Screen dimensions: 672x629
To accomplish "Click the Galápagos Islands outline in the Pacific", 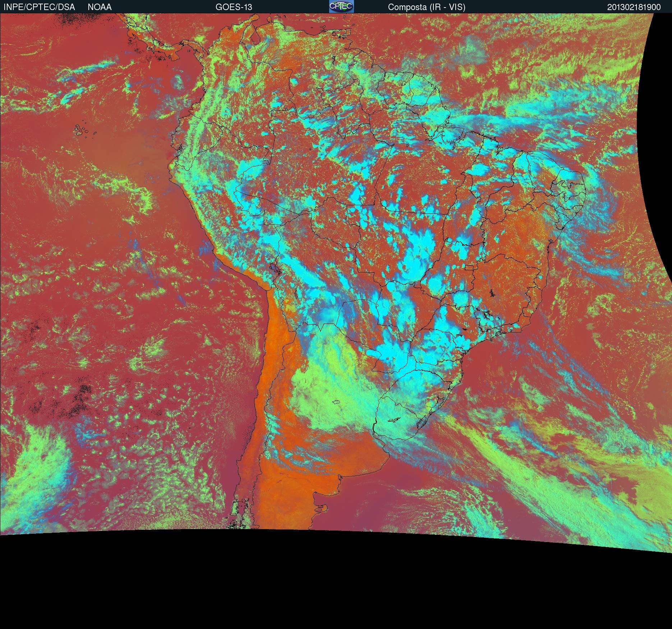I will (x=83, y=130).
